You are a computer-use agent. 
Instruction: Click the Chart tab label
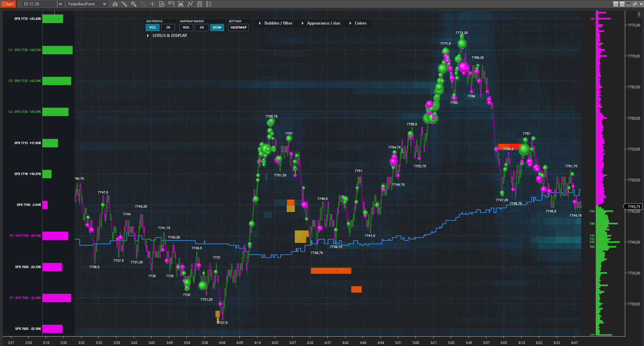coord(8,4)
